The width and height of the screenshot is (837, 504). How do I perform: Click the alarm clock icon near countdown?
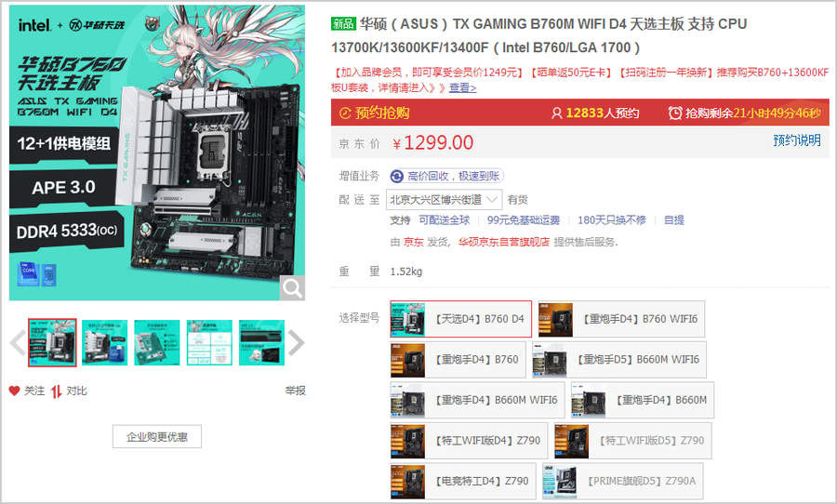point(675,113)
